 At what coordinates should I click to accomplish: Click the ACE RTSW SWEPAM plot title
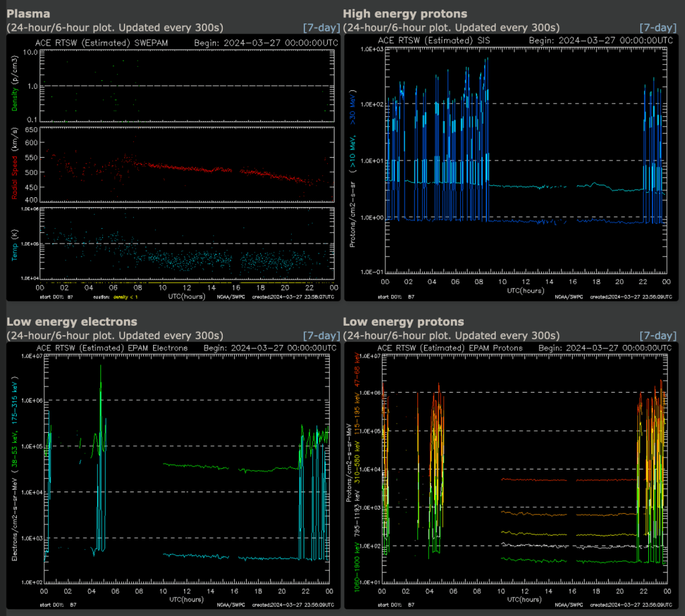pyautogui.click(x=102, y=43)
